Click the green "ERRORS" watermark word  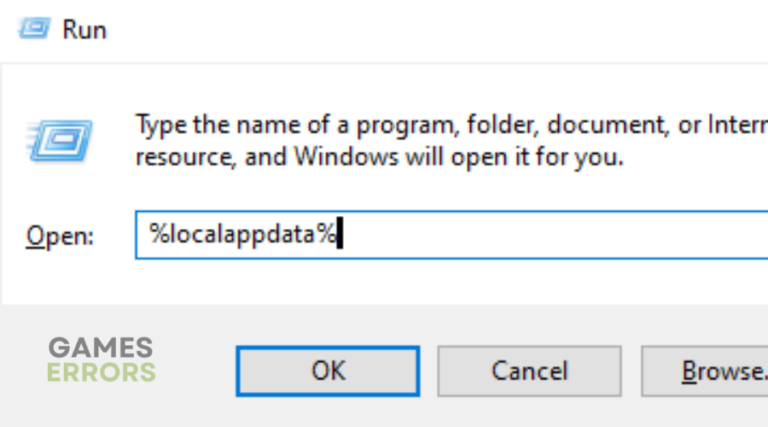pos(101,373)
